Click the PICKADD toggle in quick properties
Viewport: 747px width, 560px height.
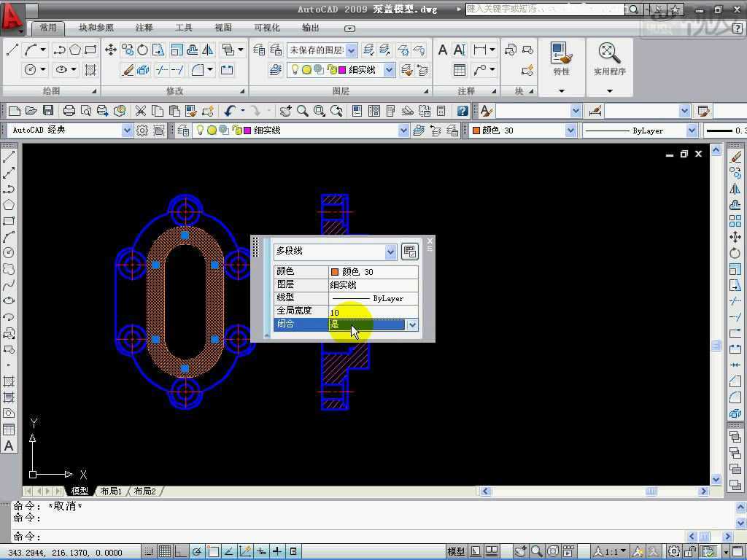point(410,252)
